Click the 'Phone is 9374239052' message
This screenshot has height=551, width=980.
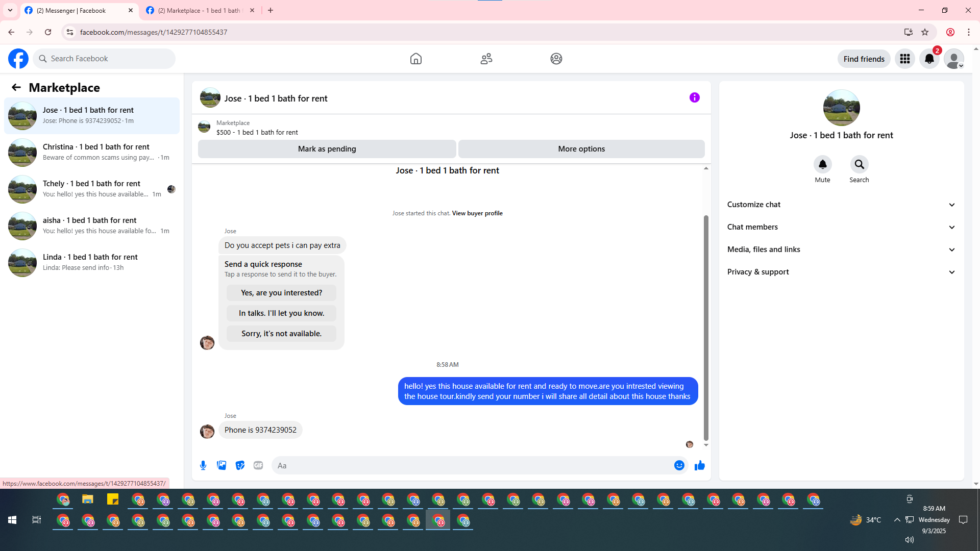coord(260,430)
